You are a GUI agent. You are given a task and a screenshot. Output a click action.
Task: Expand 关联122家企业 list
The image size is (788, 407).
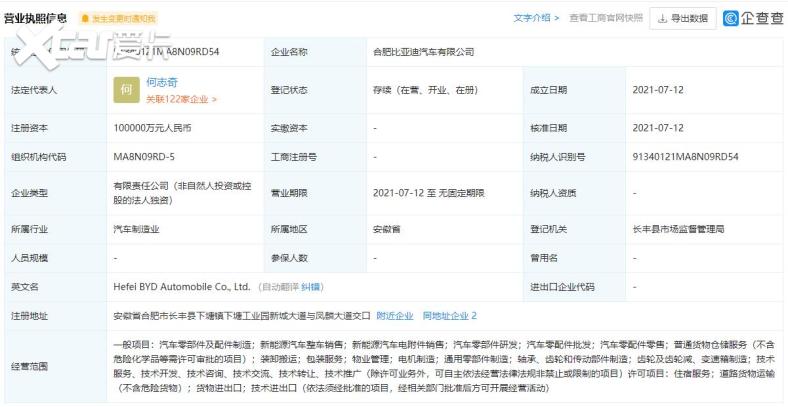pos(181,99)
